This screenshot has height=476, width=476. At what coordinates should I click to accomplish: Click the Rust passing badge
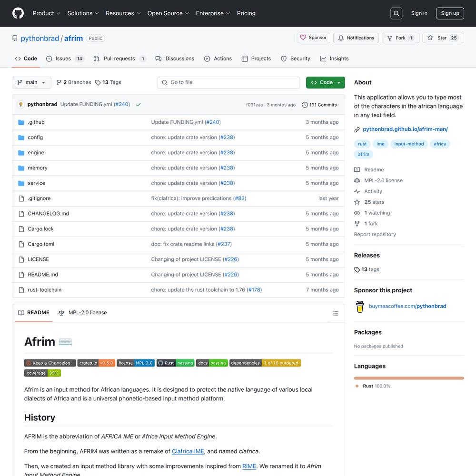tap(176, 363)
